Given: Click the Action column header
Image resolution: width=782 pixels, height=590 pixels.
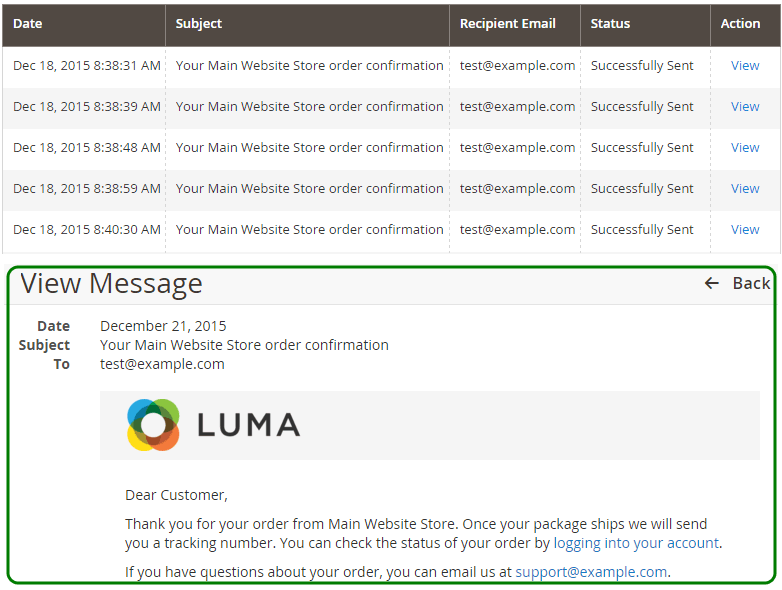Looking at the screenshot, I should point(740,23).
